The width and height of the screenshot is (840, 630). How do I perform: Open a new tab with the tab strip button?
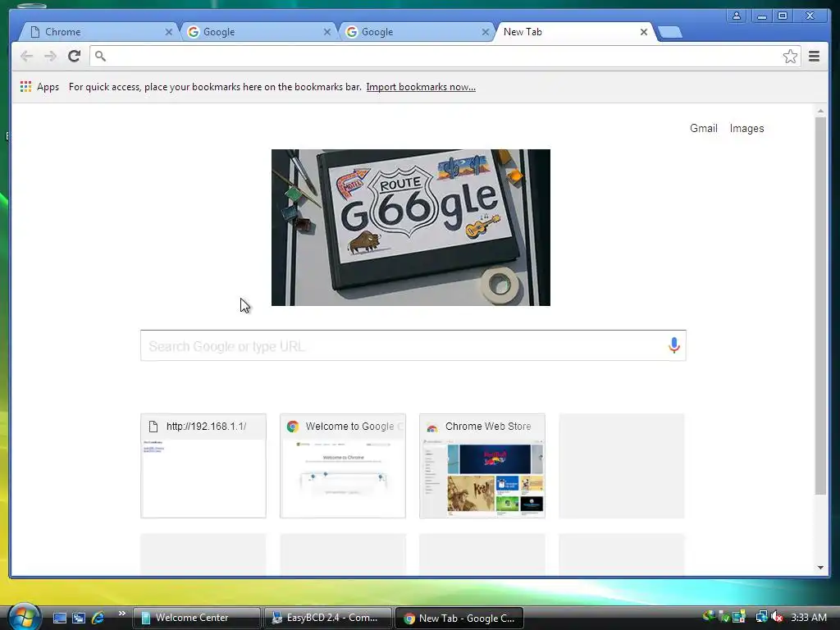[x=669, y=33]
